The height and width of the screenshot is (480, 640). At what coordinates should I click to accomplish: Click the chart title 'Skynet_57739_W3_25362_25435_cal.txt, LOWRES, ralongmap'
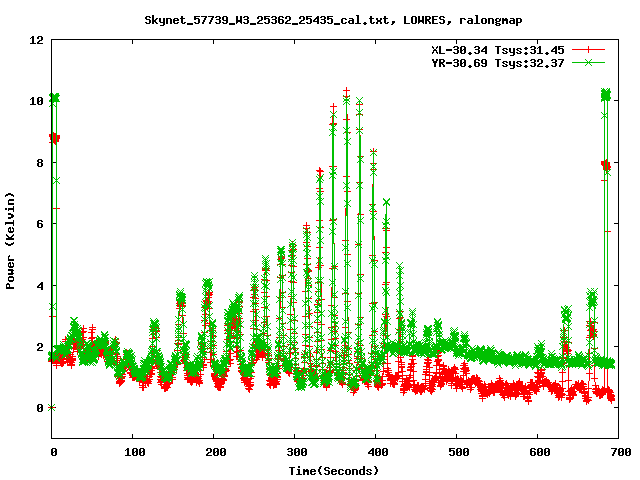[333, 20]
